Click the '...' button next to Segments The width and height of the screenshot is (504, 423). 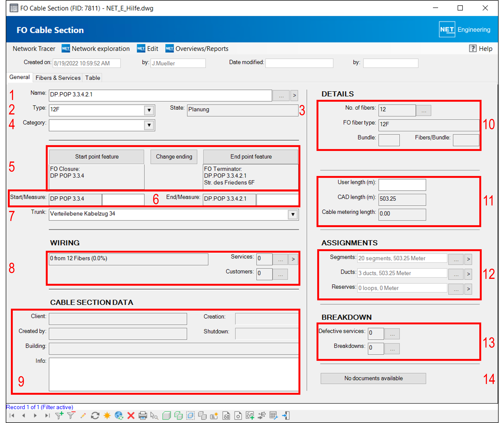click(x=456, y=259)
